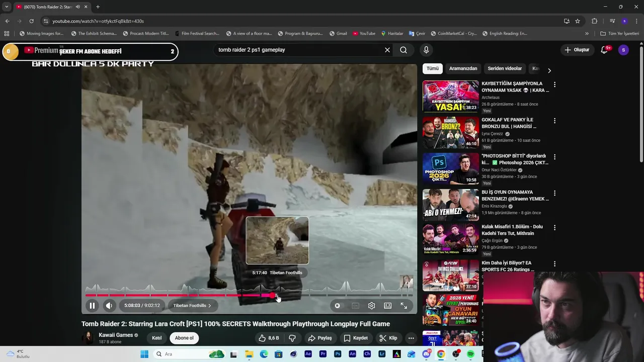
Task: Click the Kaydet save button
Action: pos(355,338)
